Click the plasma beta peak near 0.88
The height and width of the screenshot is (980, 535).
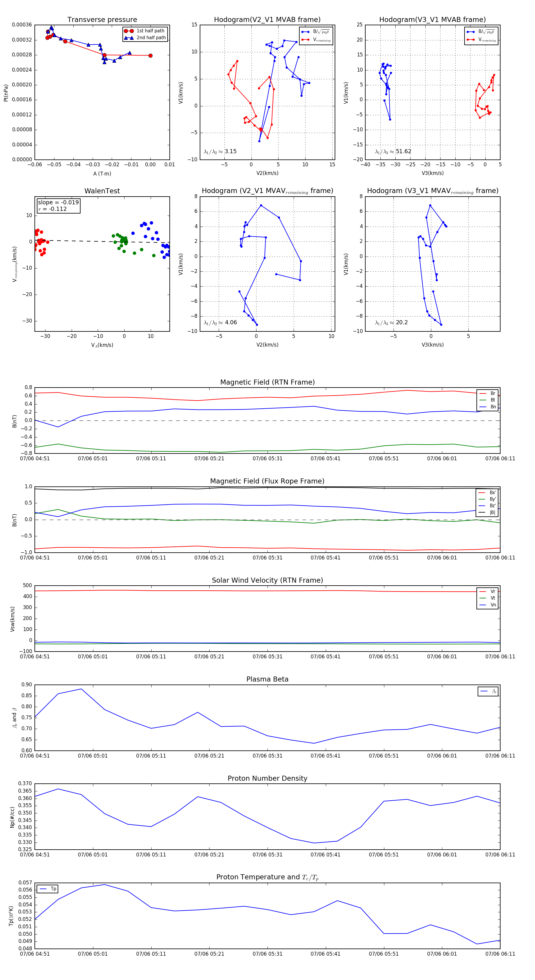coord(81,689)
